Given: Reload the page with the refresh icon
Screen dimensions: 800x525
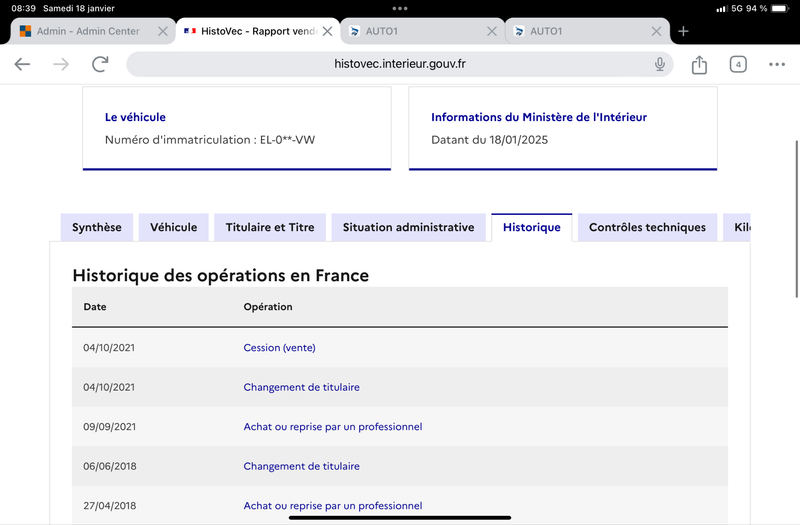Looking at the screenshot, I should point(100,64).
